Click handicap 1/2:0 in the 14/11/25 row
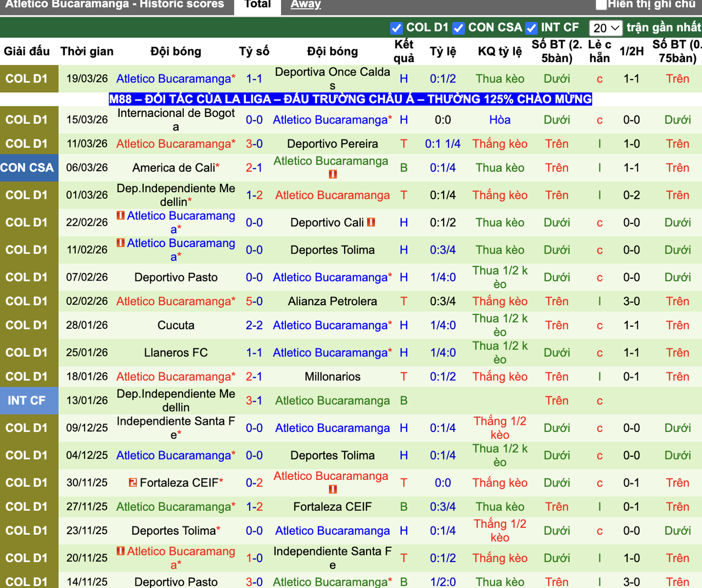702x588 pixels. pos(443,582)
